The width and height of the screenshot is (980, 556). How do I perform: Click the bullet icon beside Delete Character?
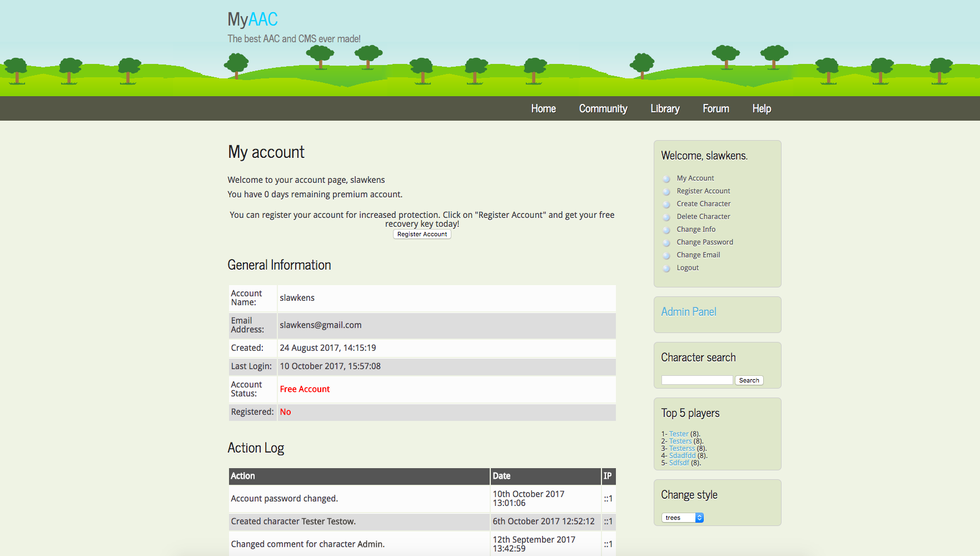(666, 217)
